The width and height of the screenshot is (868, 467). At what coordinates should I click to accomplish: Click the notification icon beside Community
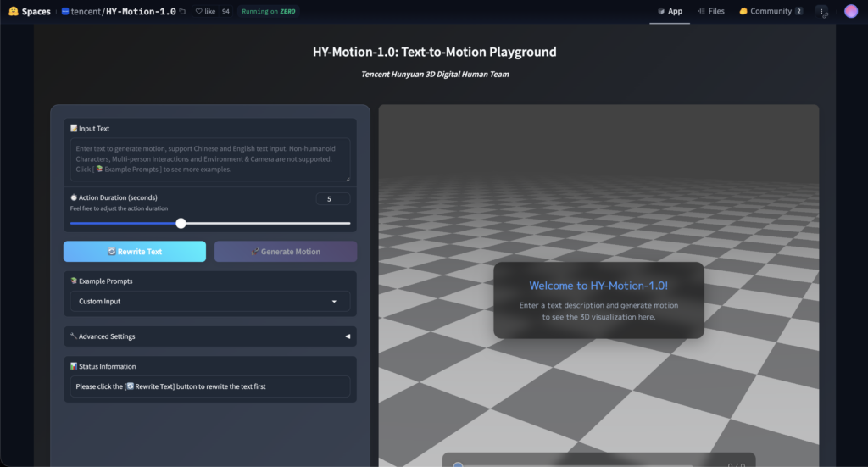click(821, 12)
